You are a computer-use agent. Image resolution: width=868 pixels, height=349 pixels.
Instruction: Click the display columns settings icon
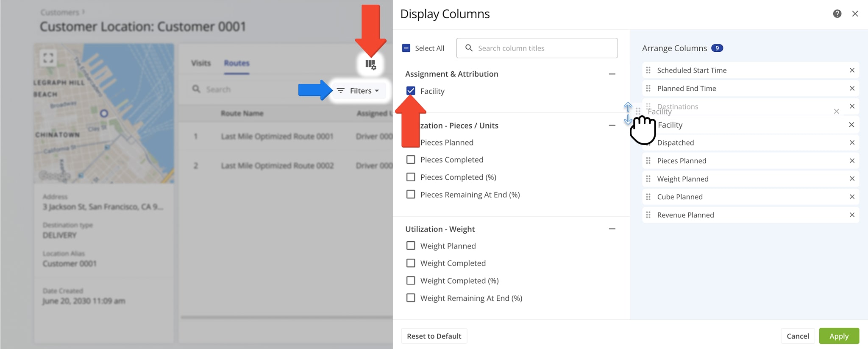(370, 64)
